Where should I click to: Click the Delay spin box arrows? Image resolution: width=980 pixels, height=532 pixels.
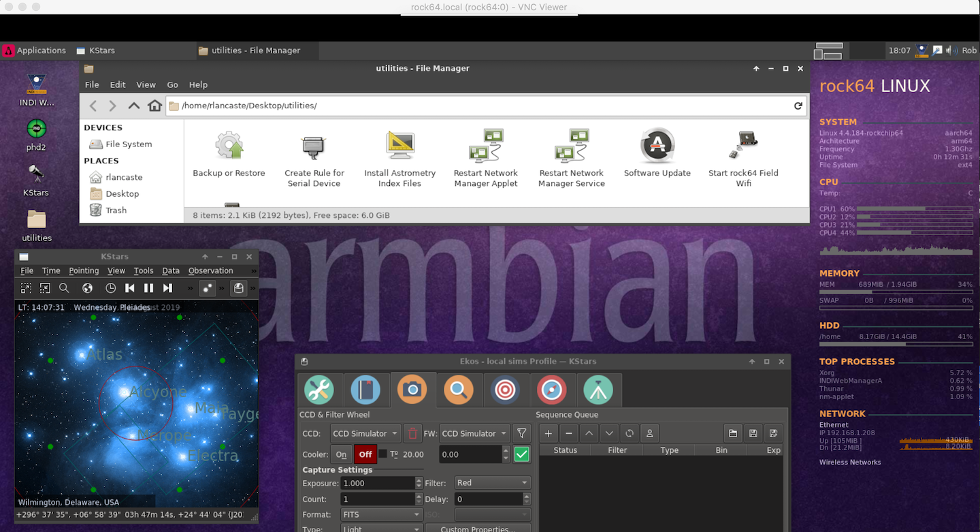coord(527,499)
